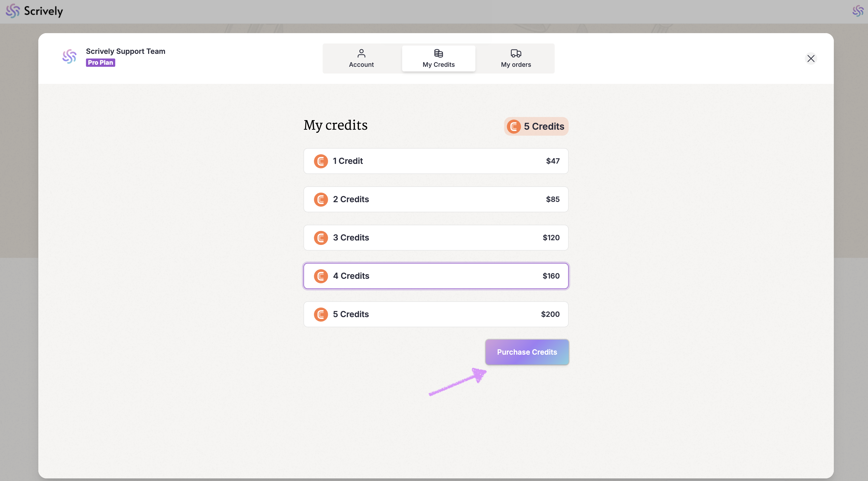Select the 2 Credits $85 option
This screenshot has width=868, height=481.
[436, 199]
